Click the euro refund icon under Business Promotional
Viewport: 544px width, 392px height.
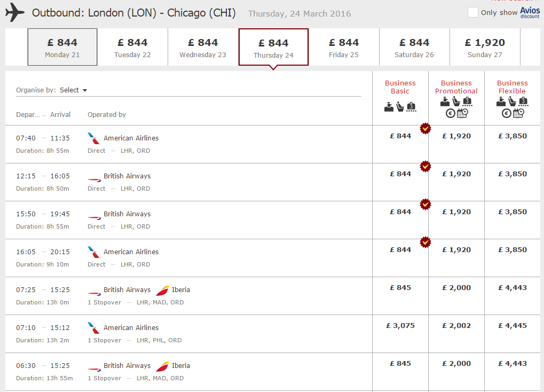[451, 113]
